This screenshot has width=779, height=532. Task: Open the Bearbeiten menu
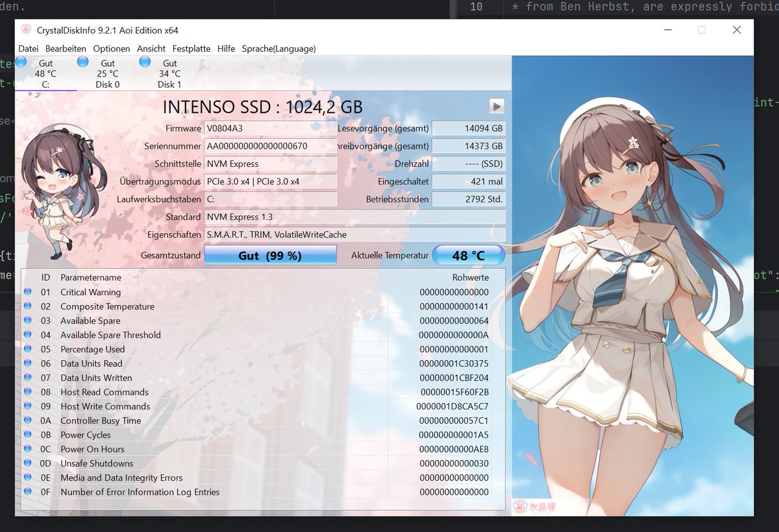click(66, 49)
